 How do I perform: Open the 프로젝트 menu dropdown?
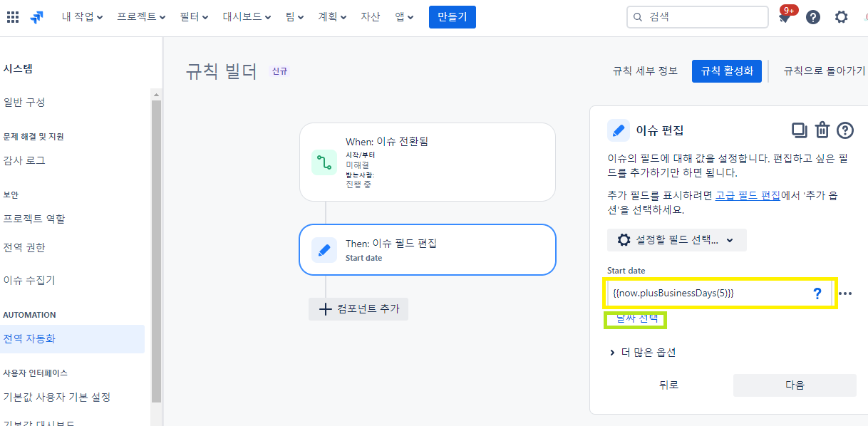coord(141,17)
